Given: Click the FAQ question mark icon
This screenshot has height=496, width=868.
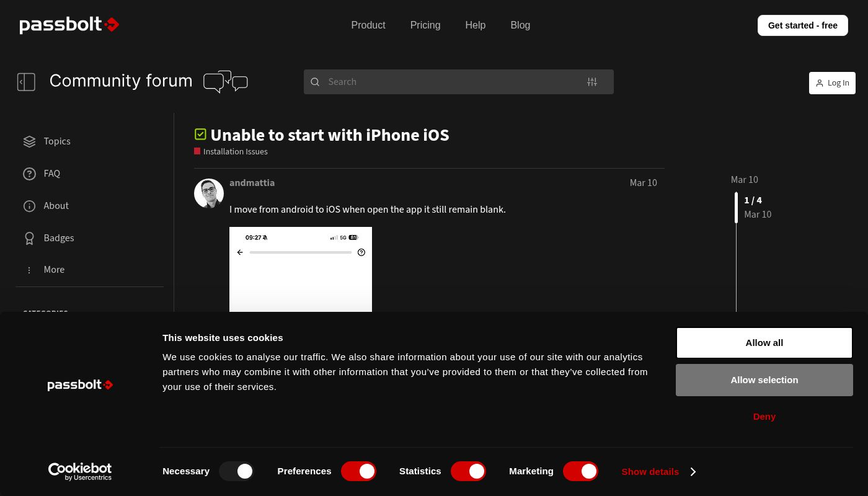Looking at the screenshot, I should pyautogui.click(x=29, y=174).
